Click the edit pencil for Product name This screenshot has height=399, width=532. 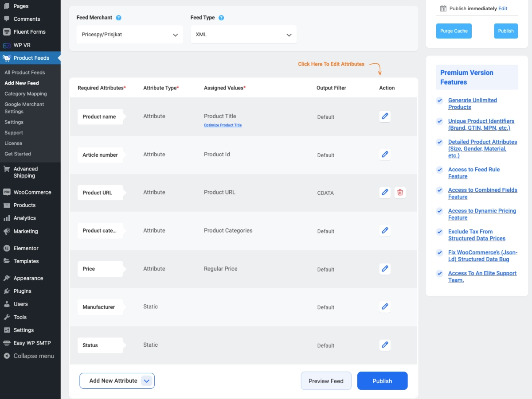pyautogui.click(x=385, y=116)
